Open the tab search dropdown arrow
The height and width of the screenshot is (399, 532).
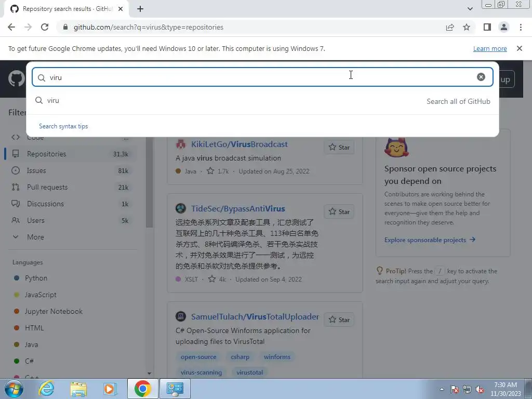470,9
